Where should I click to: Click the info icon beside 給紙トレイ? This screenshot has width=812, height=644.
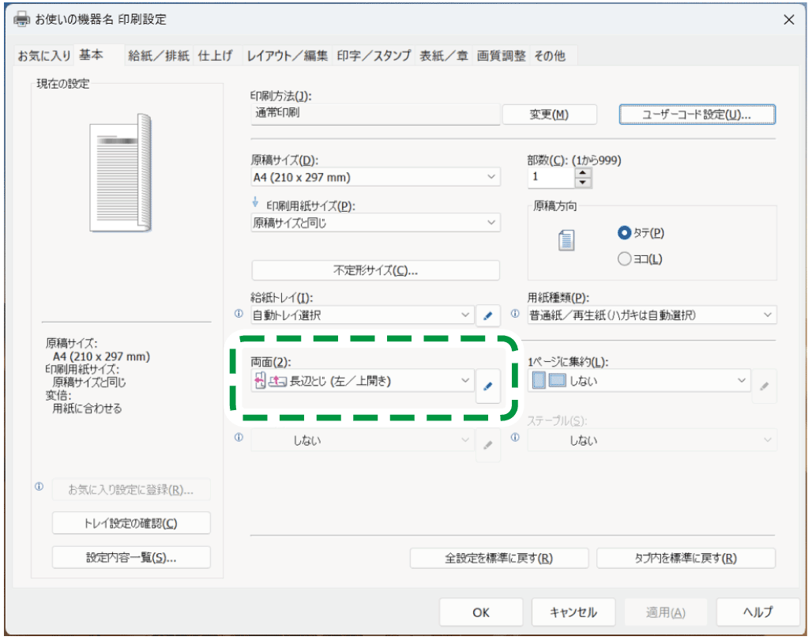coord(239,314)
